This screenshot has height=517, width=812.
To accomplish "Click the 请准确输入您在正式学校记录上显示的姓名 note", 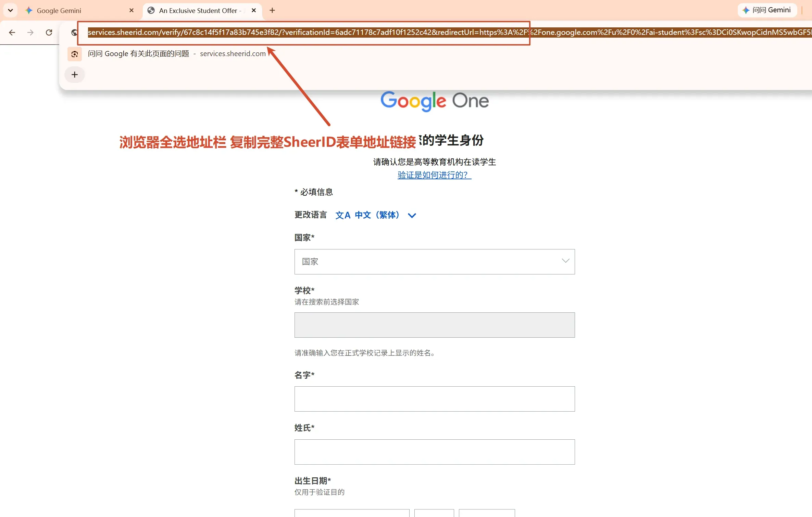I will coord(366,353).
